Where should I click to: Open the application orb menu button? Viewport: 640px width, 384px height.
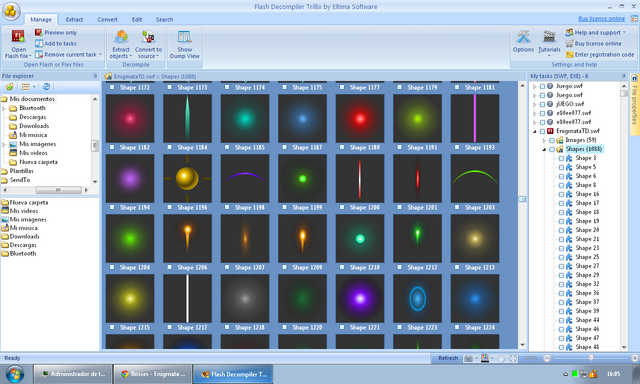[11, 11]
